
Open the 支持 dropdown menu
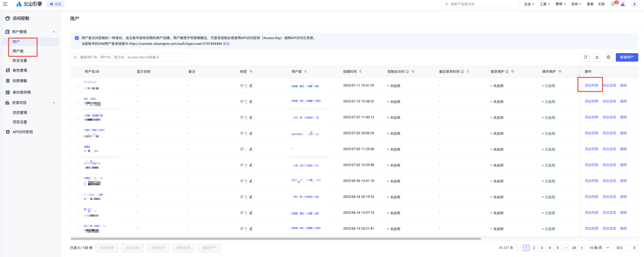tap(576, 4)
